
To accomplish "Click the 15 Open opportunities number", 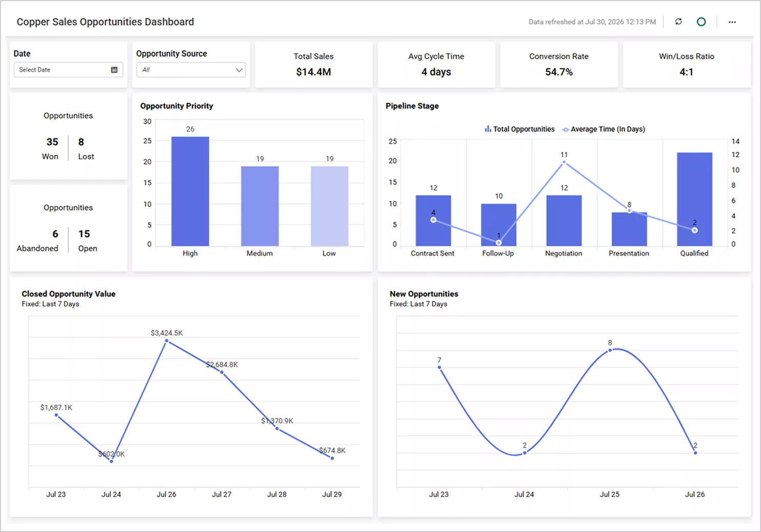I will click(84, 234).
